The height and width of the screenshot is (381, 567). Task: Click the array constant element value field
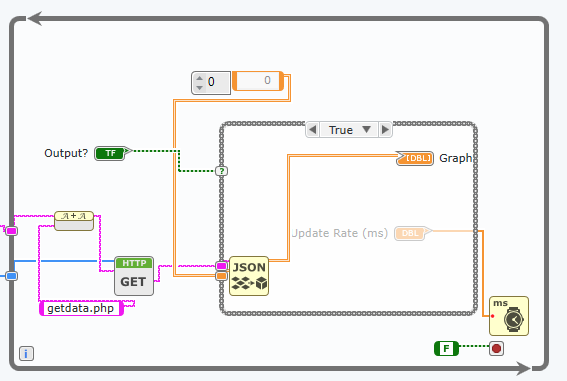(x=258, y=81)
